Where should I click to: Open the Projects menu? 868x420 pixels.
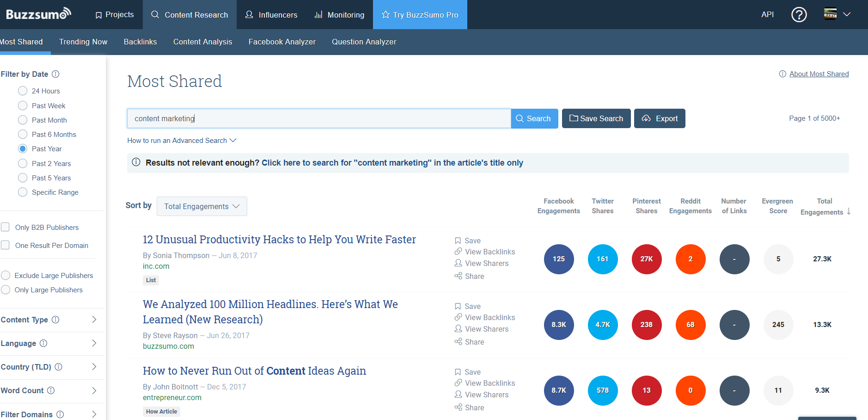[x=115, y=15]
